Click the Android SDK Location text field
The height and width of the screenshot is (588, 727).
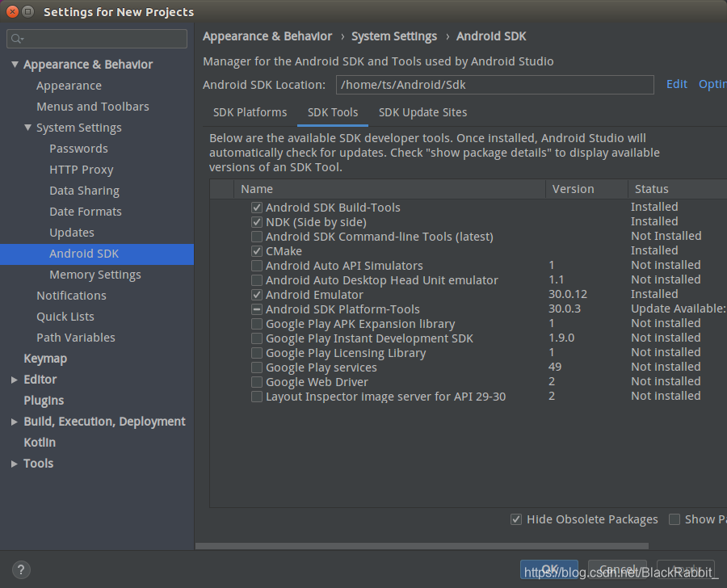485,85
